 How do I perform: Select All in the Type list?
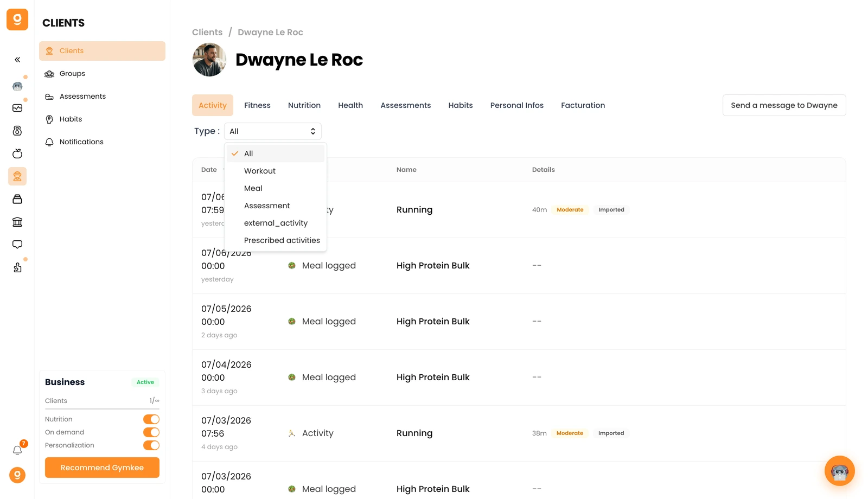tap(276, 153)
